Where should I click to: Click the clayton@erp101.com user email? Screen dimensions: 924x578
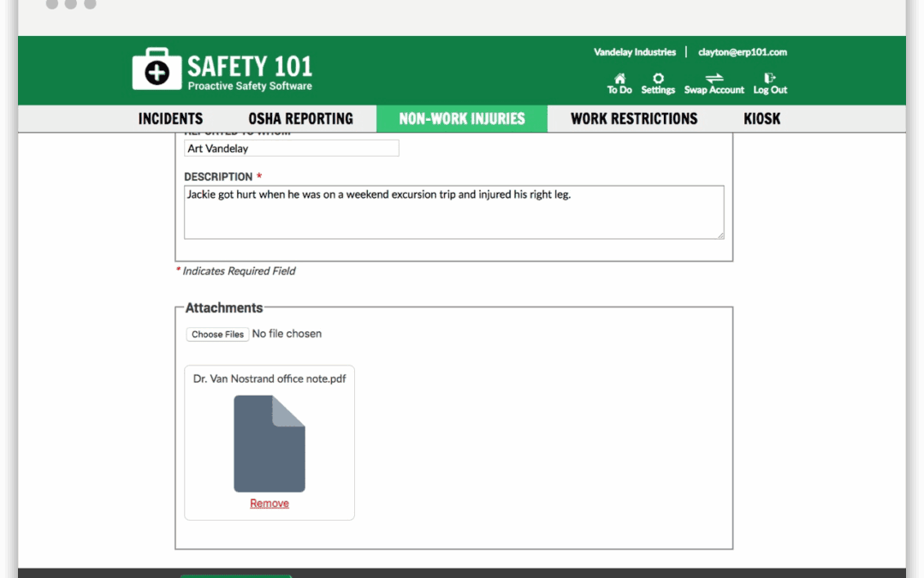(x=742, y=52)
